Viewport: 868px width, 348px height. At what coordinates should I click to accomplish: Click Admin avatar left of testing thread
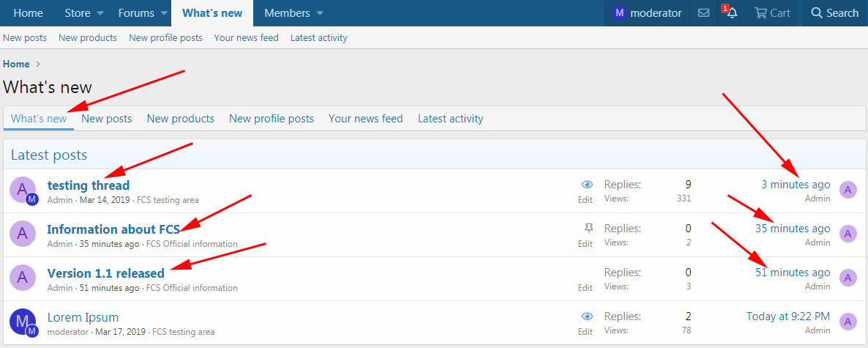(22, 190)
